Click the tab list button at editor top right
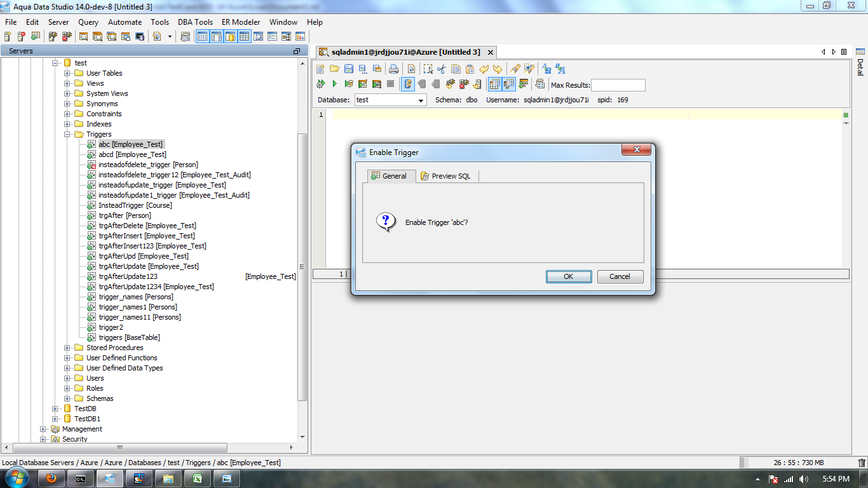Image resolution: width=868 pixels, height=488 pixels. [x=844, y=52]
